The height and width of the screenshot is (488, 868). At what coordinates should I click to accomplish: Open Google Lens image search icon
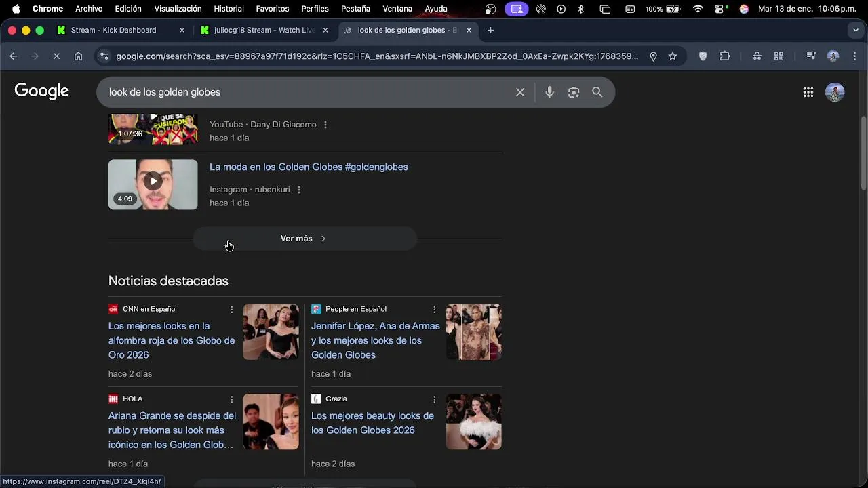574,92
